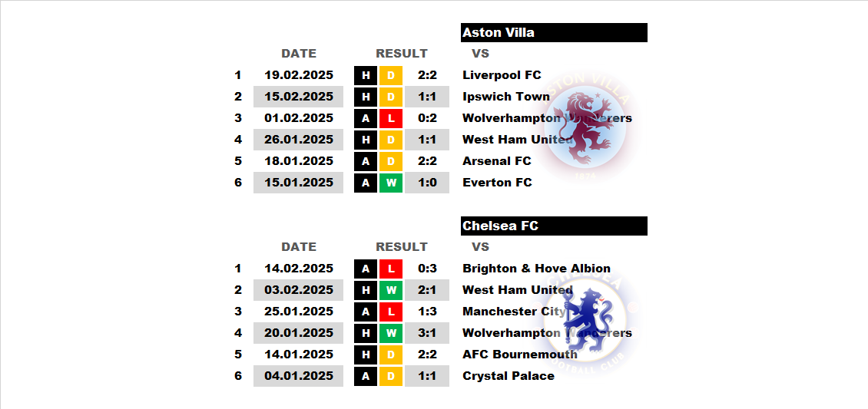This screenshot has width=868, height=409.
Task: Select the DATE column header above Aston Villa matches
Action: [x=299, y=54]
